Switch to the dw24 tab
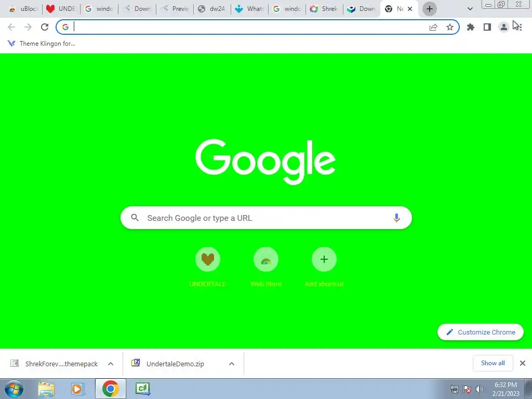532x399 pixels. pos(212,9)
